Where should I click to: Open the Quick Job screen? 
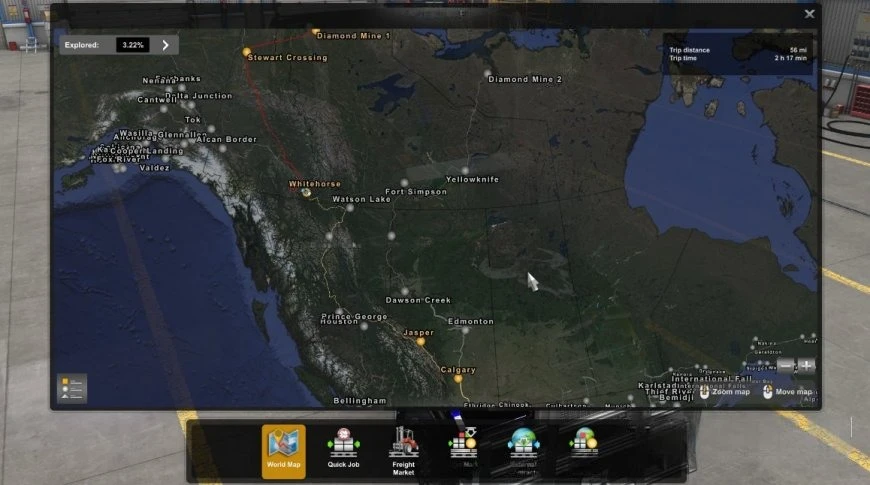tap(343, 448)
